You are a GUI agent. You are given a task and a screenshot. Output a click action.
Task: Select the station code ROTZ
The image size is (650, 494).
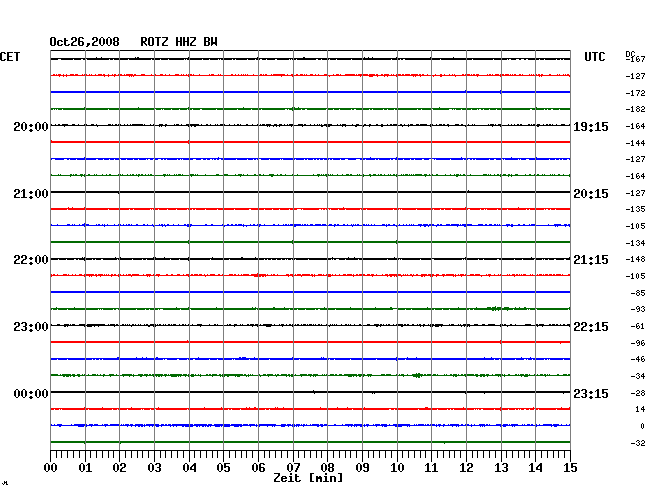click(x=154, y=42)
